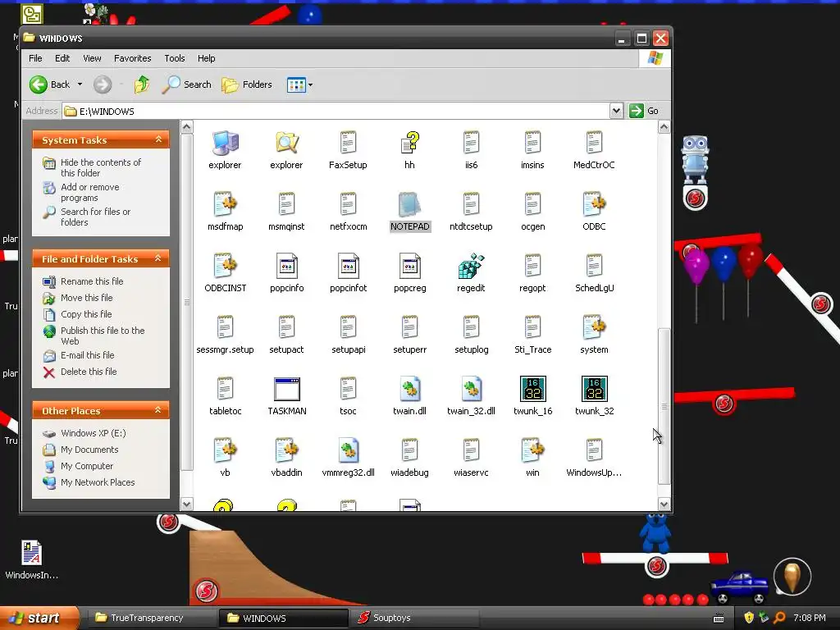The height and width of the screenshot is (630, 840).
Task: Click the Go button next to address
Action: click(x=645, y=111)
